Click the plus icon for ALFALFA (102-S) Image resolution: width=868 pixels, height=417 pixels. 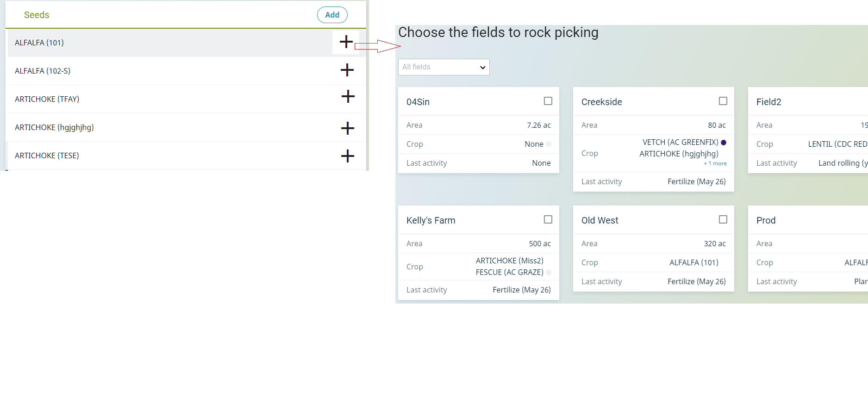click(347, 70)
